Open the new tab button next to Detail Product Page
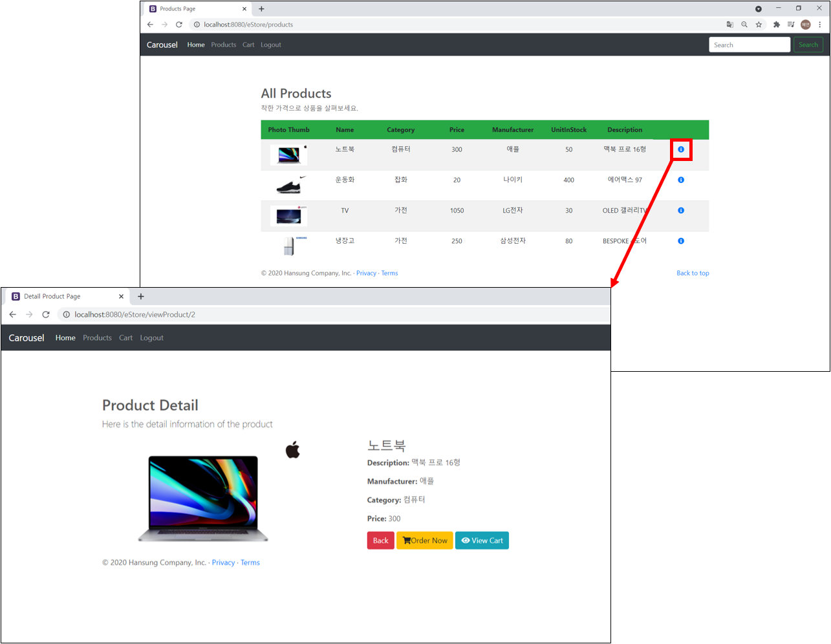Screen dimensions: 831x644 (141, 295)
